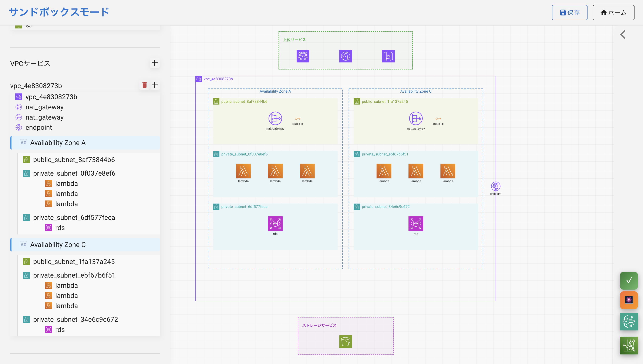Select last lambda in private_subnet_ebf67b6f51 canvas
The width and height of the screenshot is (643, 364).
coord(448,171)
